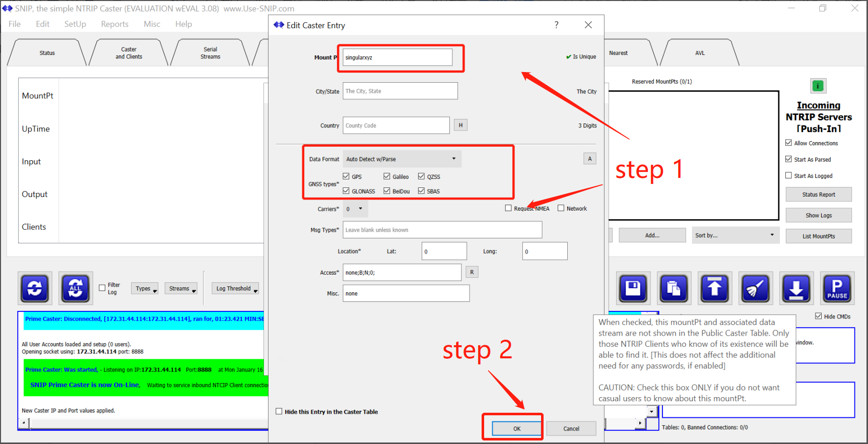The image size is (868, 444).
Task: Enable Hide this Entry in Caster Table
Action: 279,411
